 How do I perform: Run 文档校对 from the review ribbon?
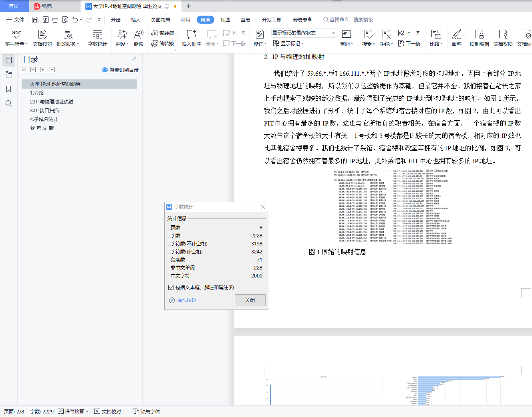42,38
